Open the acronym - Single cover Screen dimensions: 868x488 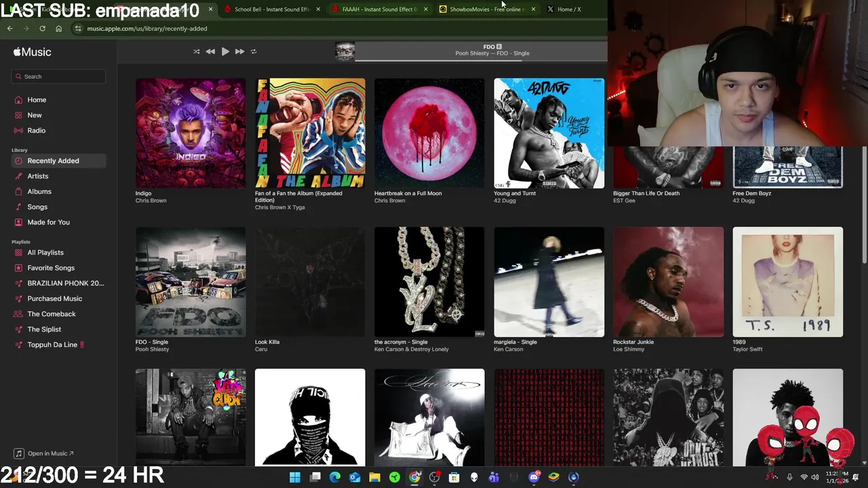429,281
